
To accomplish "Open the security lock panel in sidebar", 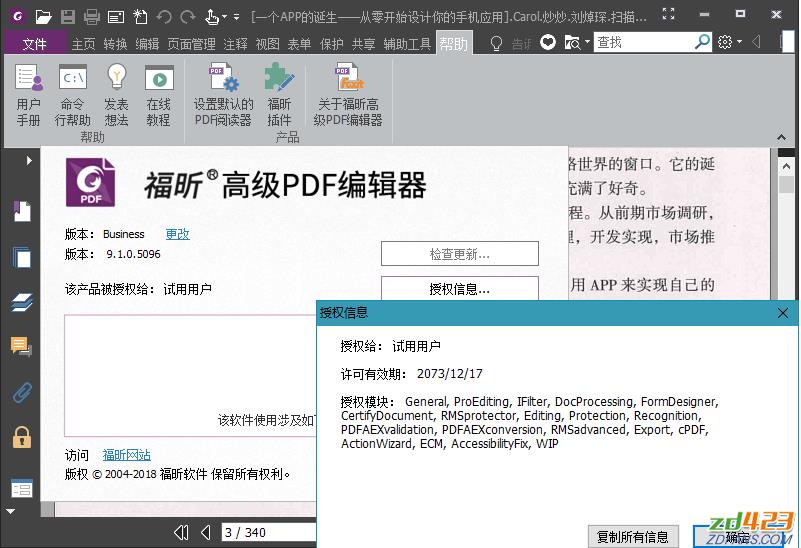I will 21,437.
